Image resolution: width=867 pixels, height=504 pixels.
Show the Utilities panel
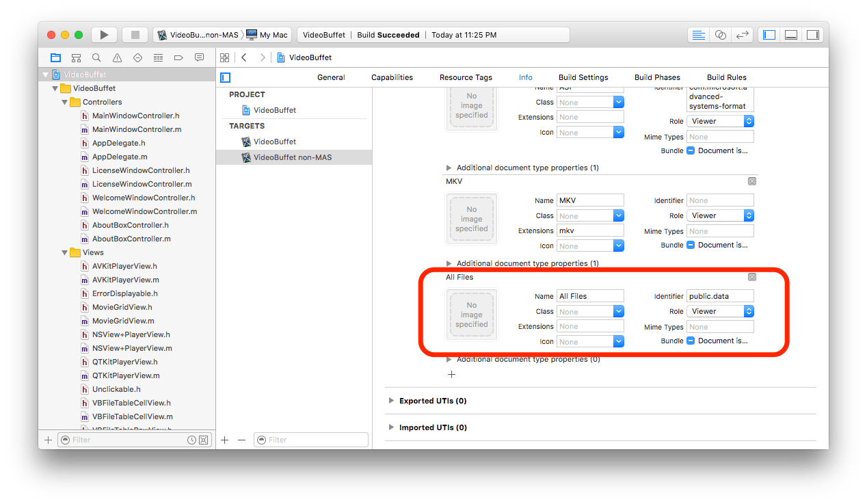(812, 34)
